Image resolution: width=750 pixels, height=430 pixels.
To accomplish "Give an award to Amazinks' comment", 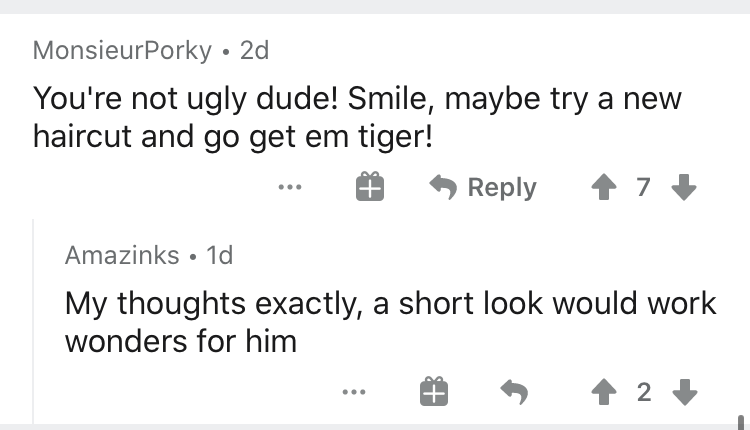I will (x=432, y=391).
